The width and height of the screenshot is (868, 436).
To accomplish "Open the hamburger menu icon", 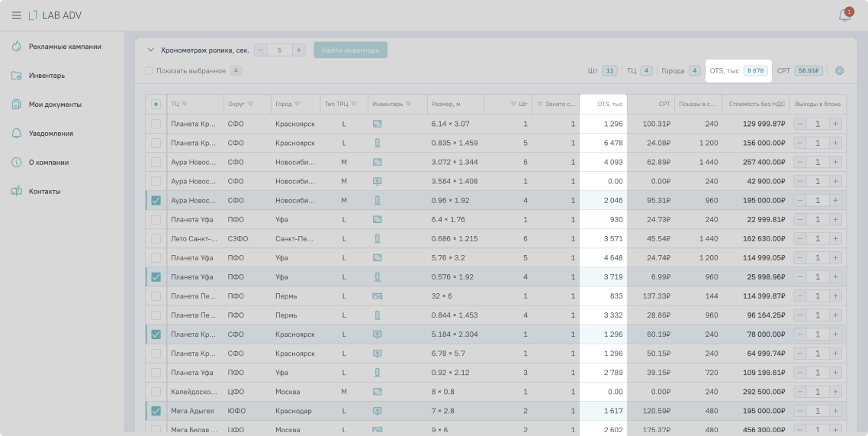I will (x=16, y=15).
